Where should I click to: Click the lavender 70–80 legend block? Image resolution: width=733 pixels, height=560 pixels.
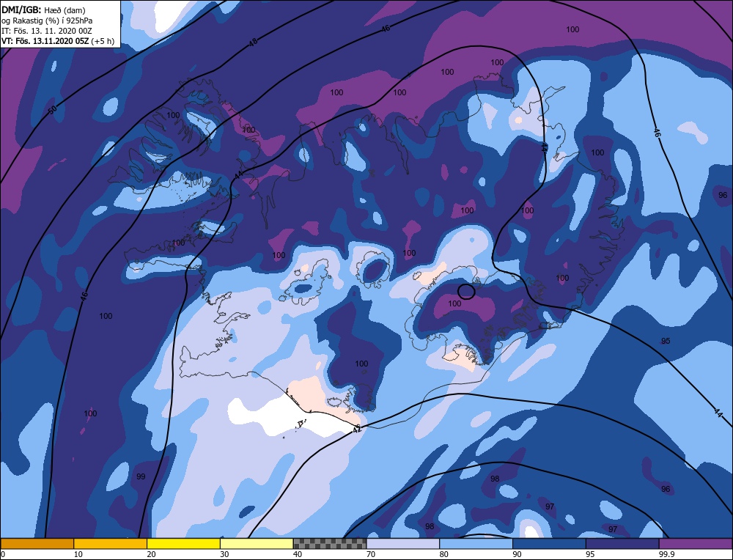pos(403,543)
